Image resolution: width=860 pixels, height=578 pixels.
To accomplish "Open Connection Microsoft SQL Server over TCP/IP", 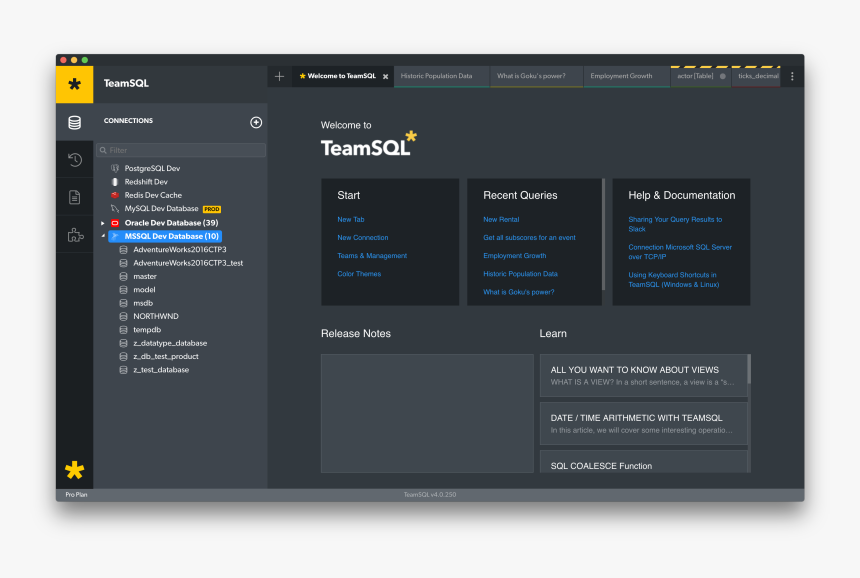I will point(680,252).
